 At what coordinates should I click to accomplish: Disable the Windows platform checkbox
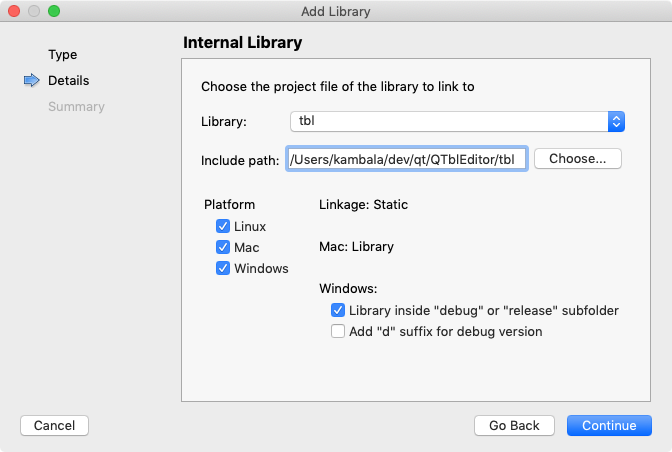(x=223, y=268)
